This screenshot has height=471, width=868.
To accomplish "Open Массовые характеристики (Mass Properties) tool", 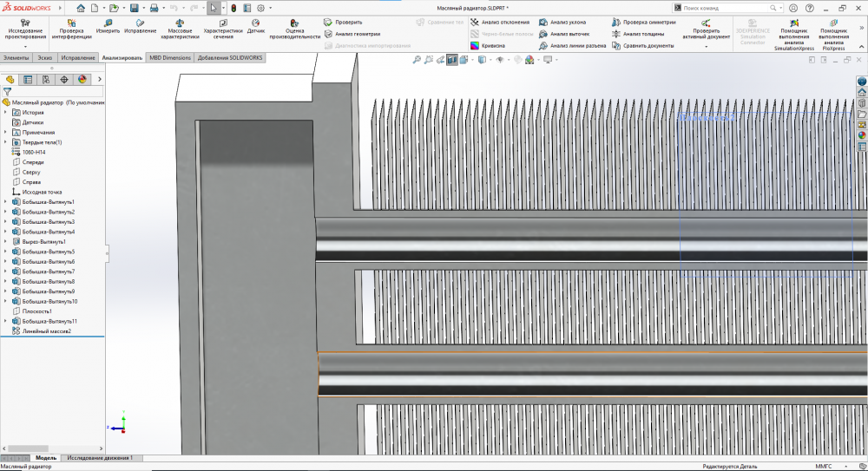I will (180, 23).
